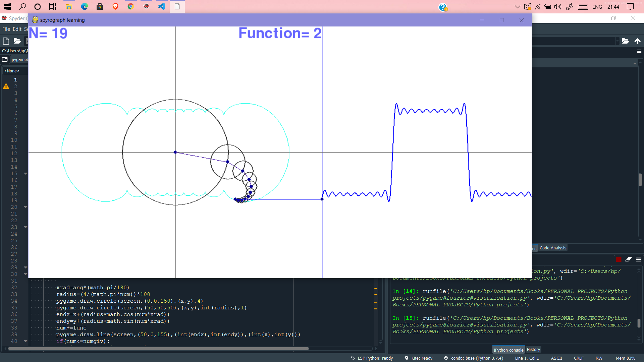The height and width of the screenshot is (362, 644).
Task: Open ENG language selector
Action: click(x=597, y=7)
